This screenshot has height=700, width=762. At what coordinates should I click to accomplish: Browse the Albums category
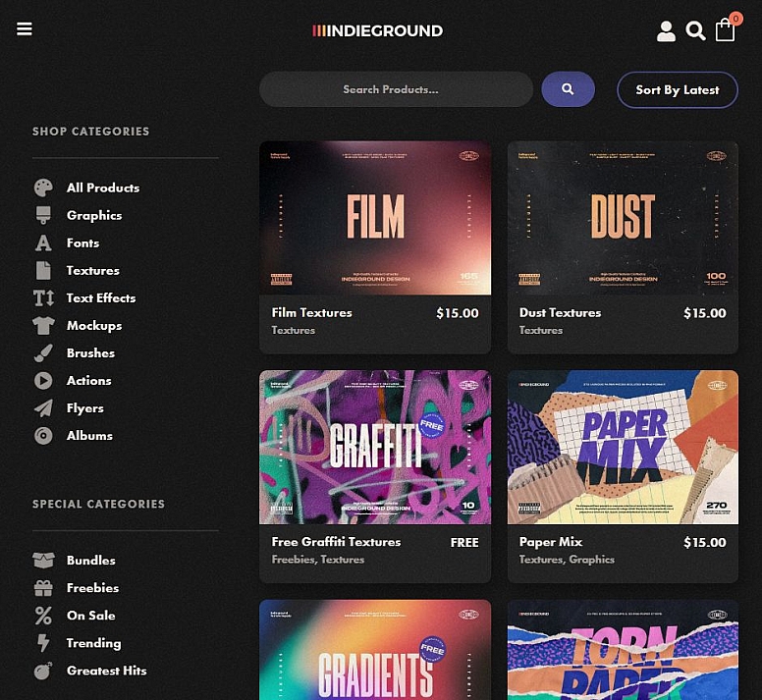coord(90,436)
